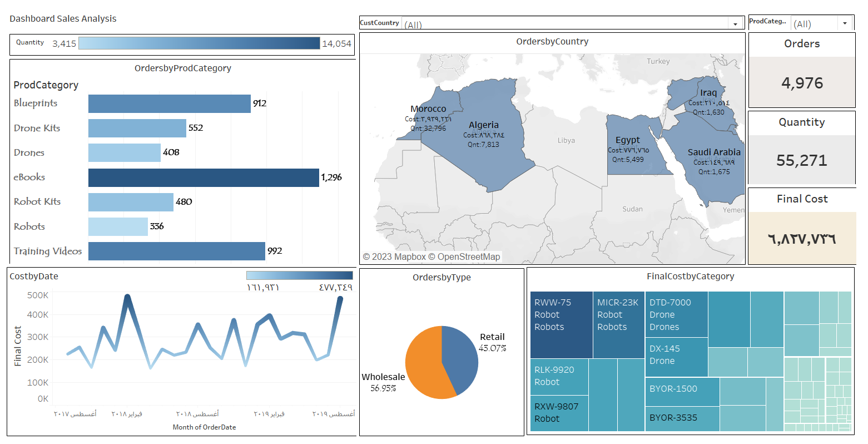Click the Training Videos bar
The width and height of the screenshot is (868, 444).
coord(176,251)
